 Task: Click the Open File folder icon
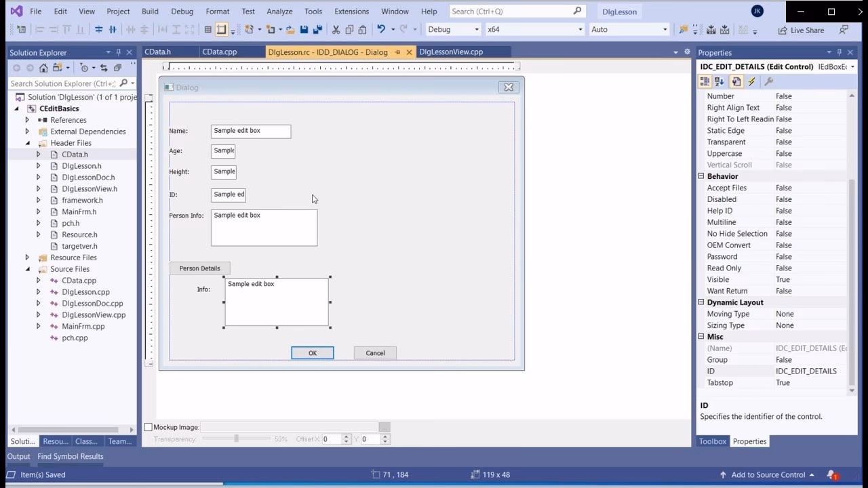(290, 29)
